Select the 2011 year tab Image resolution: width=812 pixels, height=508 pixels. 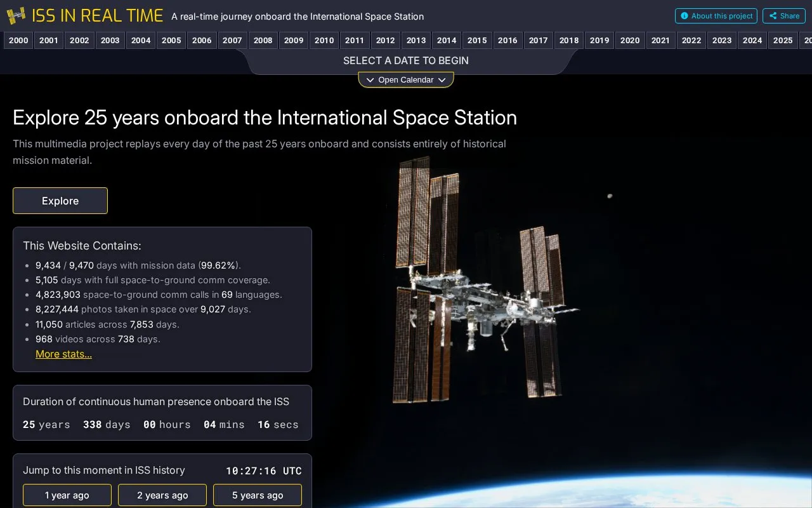[x=355, y=40]
